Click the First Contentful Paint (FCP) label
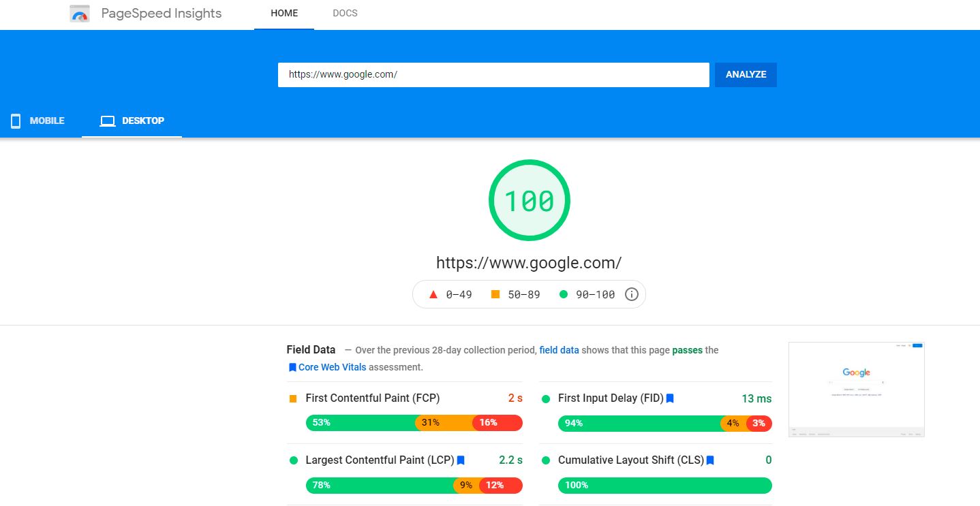This screenshot has width=980, height=506. click(373, 398)
